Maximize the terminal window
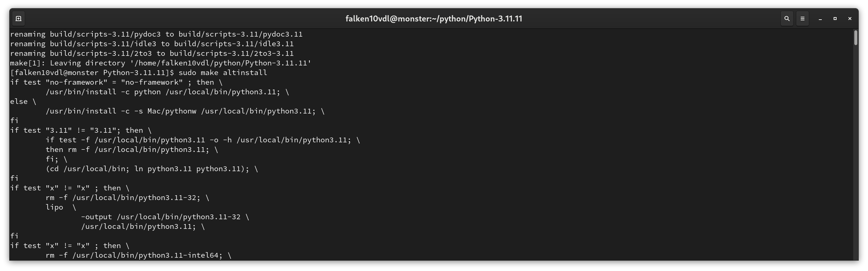Image resolution: width=868 pixels, height=271 pixels. pyautogui.click(x=835, y=18)
